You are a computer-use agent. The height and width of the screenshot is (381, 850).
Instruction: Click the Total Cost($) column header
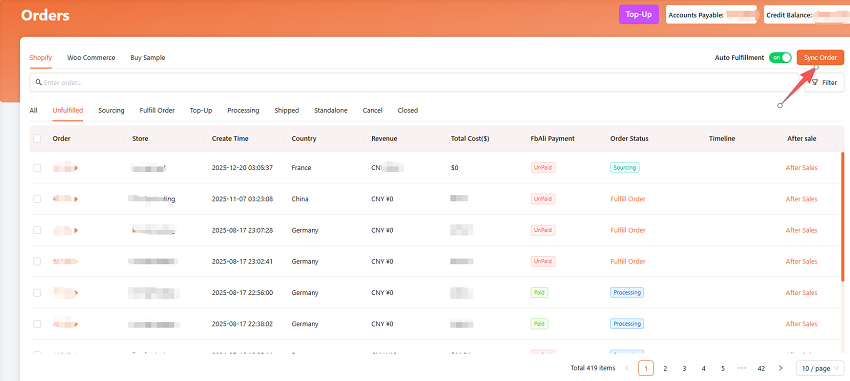coord(470,139)
